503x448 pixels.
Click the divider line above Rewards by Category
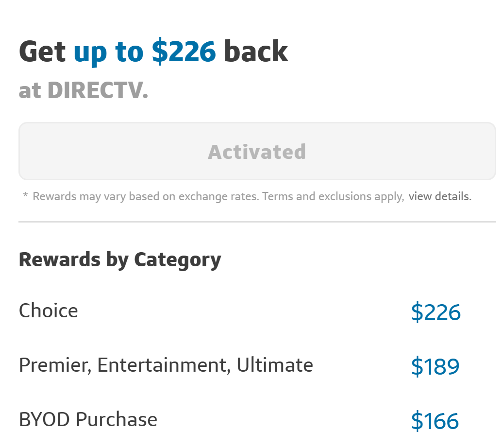click(x=257, y=222)
